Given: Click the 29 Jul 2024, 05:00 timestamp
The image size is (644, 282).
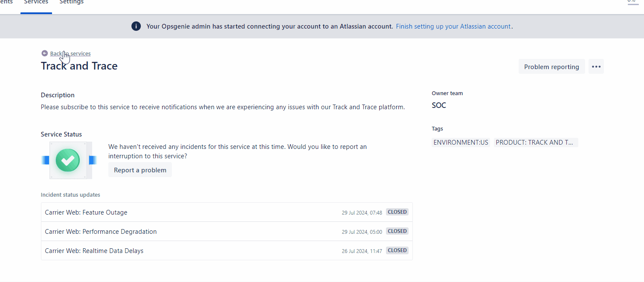Looking at the screenshot, I should click(362, 232).
